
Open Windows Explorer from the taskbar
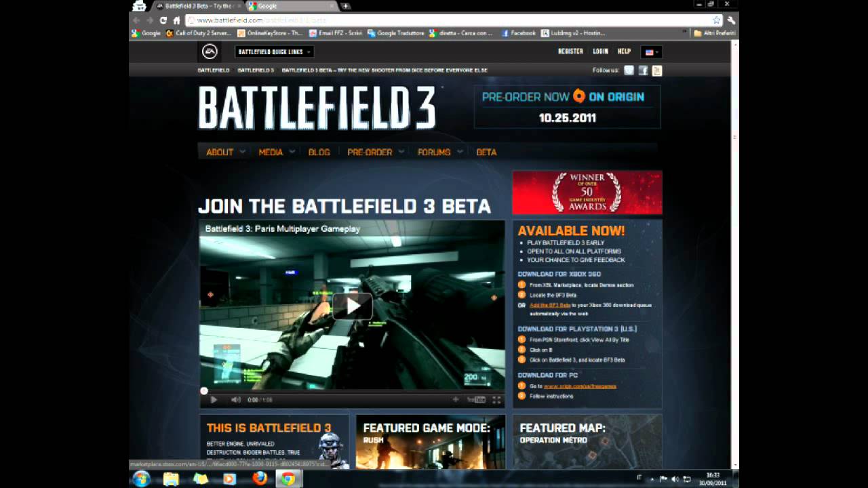[x=171, y=479]
